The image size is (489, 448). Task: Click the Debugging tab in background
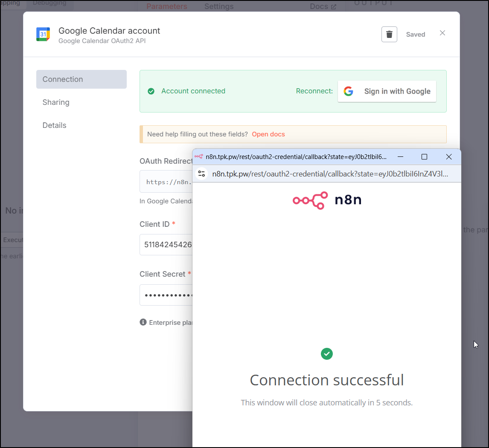coord(49,3)
